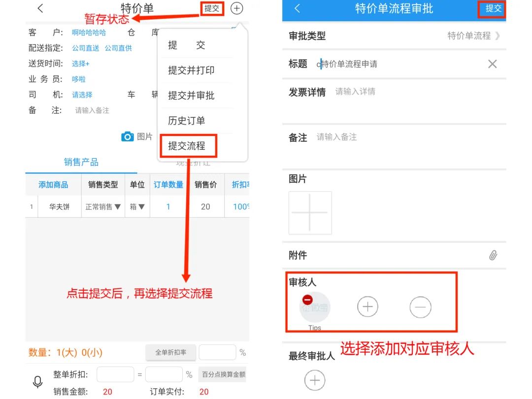Image resolution: width=532 pixels, height=399 pixels.
Task: Click the blue header 提交 button
Action: click(493, 9)
